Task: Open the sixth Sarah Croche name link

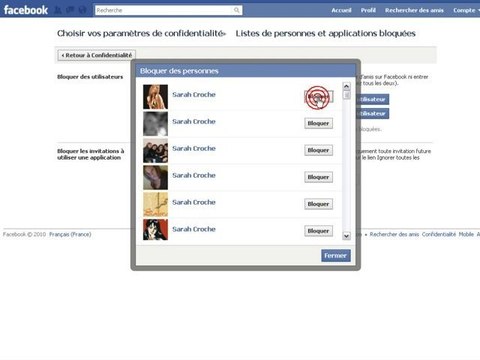Action: 194,229
